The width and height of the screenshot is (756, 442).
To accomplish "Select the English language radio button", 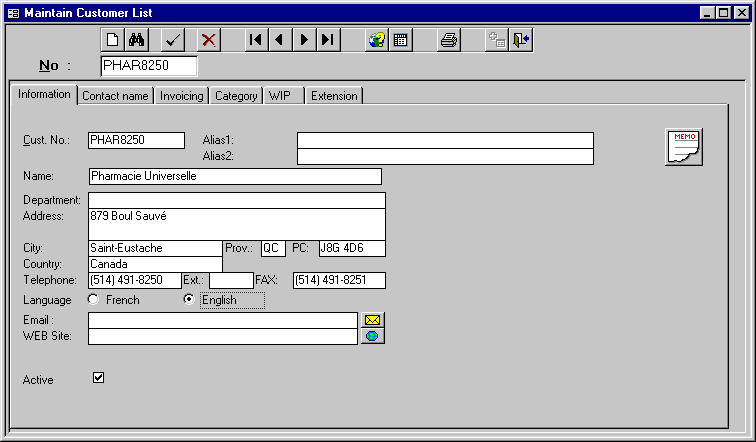I will 189,300.
